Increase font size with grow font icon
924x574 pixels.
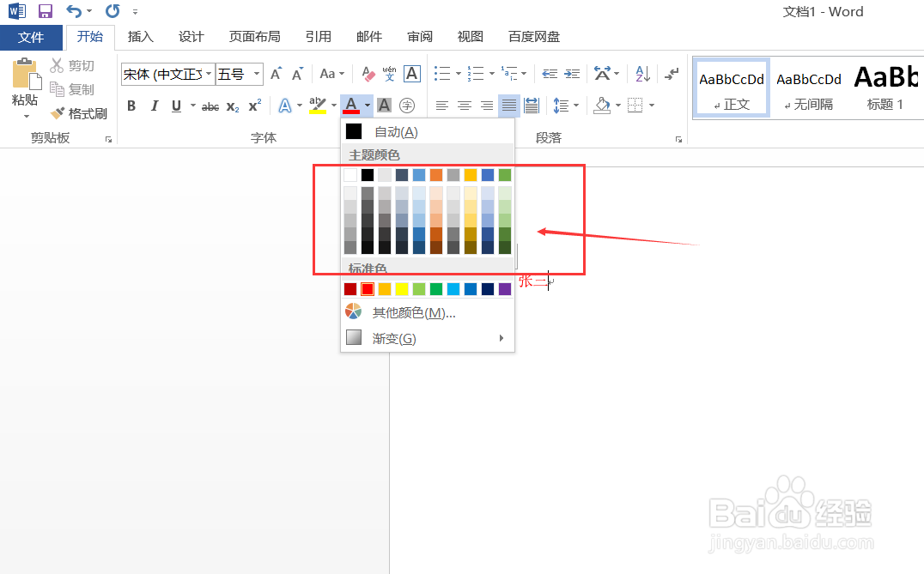(276, 74)
